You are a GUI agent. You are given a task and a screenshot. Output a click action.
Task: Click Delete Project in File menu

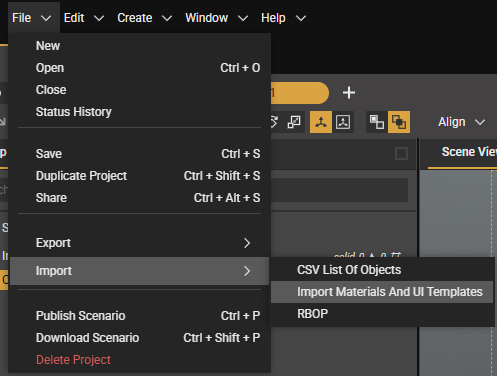pos(73,360)
